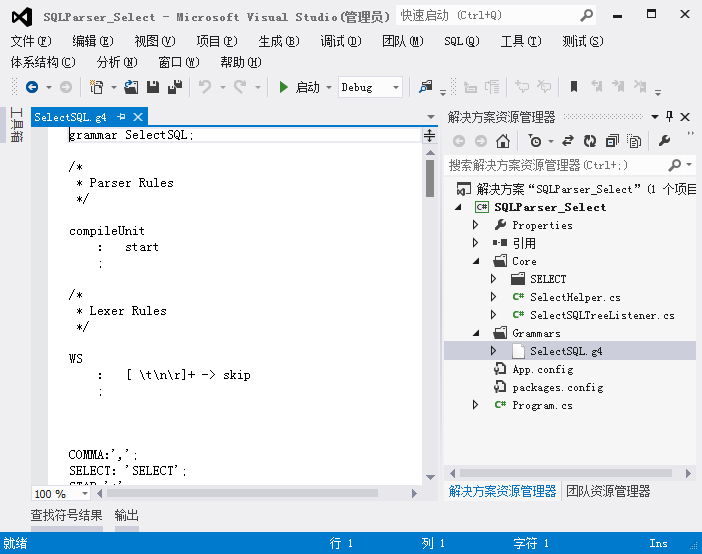Toggle Show All Files in Solution Explorer

coord(634,141)
